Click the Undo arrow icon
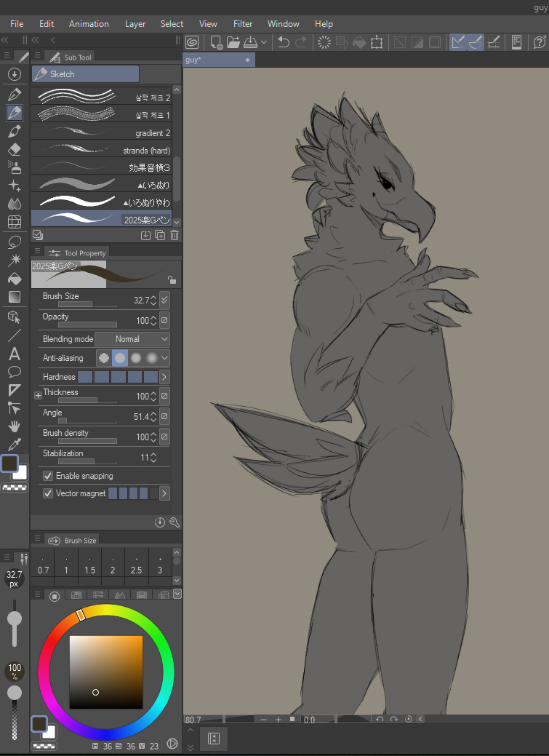The height and width of the screenshot is (756, 549). [284, 42]
